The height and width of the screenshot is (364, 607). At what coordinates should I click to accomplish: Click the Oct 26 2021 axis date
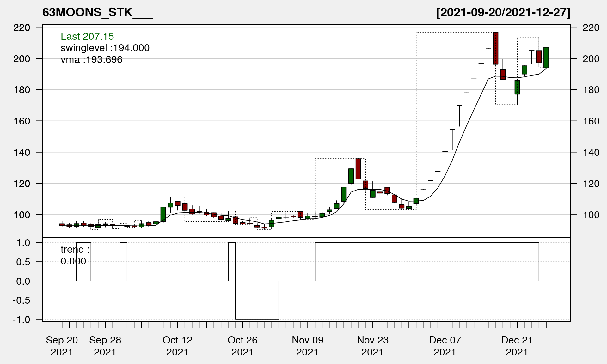[x=242, y=346]
